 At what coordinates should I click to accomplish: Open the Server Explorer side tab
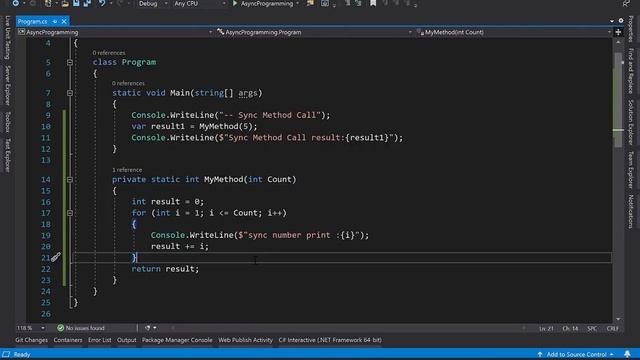[x=7, y=85]
